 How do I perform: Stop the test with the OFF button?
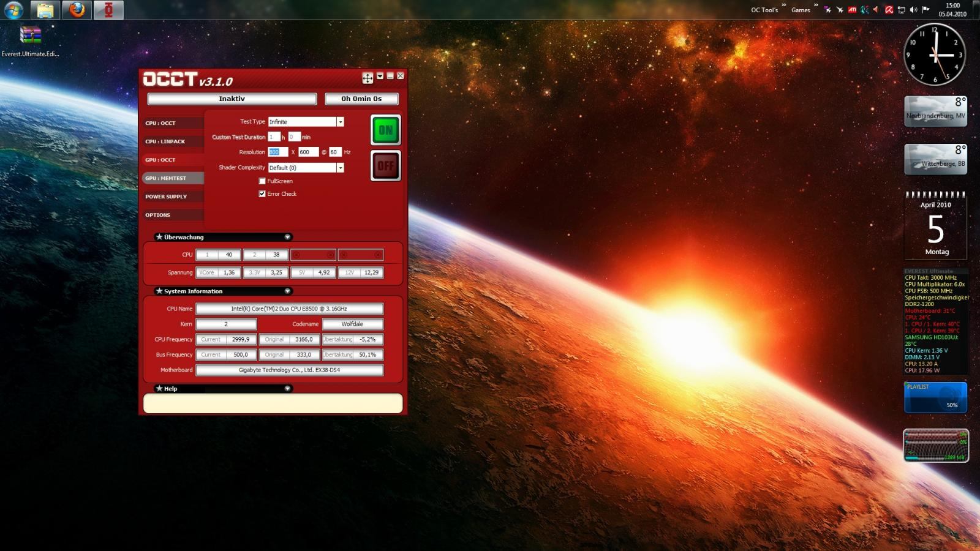point(386,165)
